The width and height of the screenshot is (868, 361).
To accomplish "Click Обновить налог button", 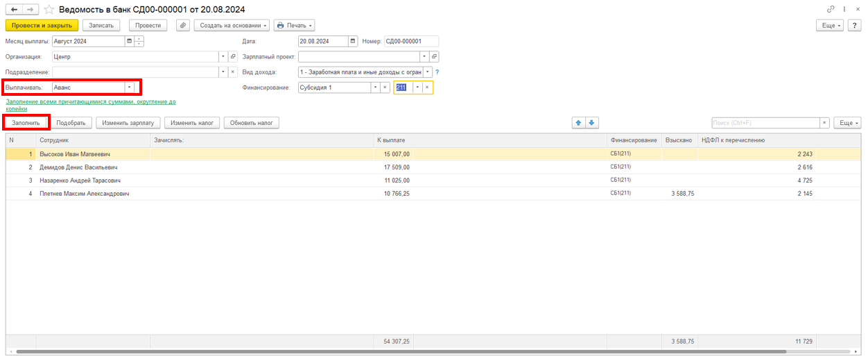I will pos(251,123).
